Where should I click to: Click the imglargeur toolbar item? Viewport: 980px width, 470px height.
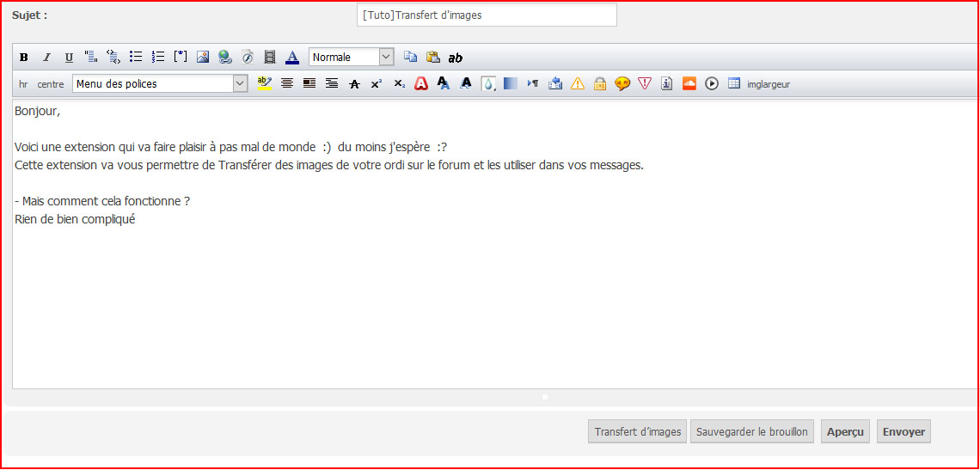point(769,84)
